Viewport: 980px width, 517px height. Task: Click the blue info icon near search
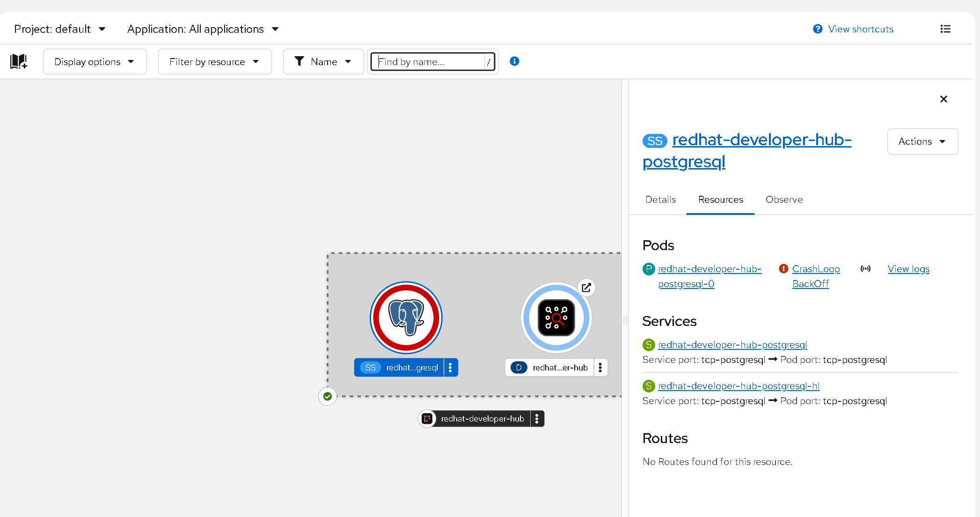(x=514, y=61)
